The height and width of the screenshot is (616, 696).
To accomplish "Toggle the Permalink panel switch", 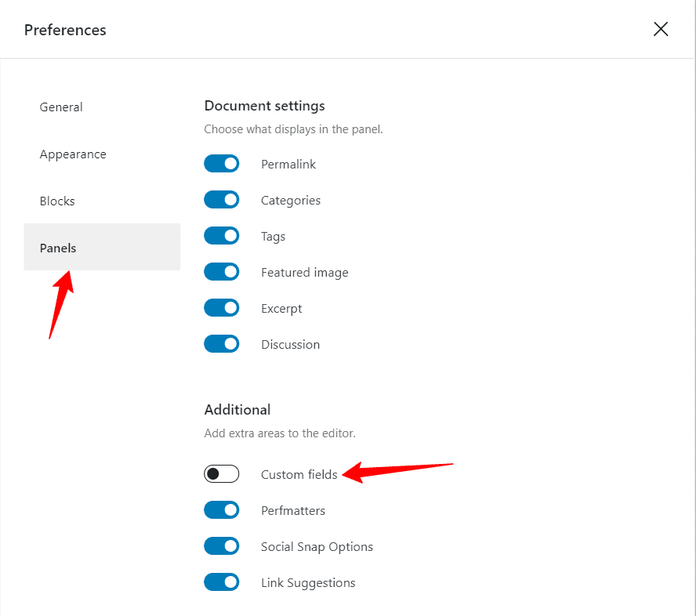I will click(x=222, y=164).
